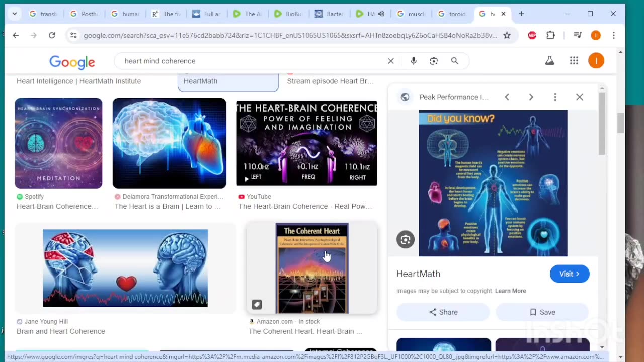Open The Heart is a Brain result
This screenshot has width=644, height=362.
coord(168,206)
